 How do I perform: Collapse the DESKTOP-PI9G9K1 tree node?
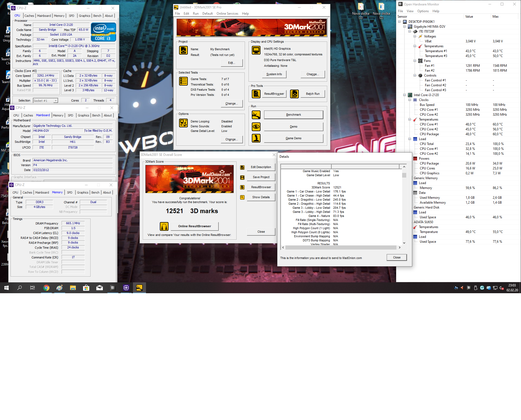[x=399, y=22]
